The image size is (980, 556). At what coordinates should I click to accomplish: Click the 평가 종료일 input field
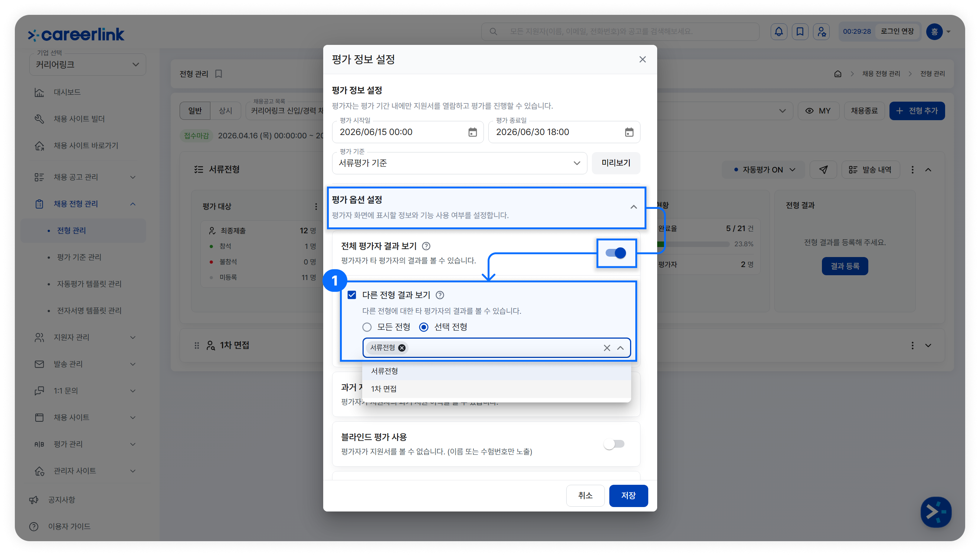[x=564, y=132]
